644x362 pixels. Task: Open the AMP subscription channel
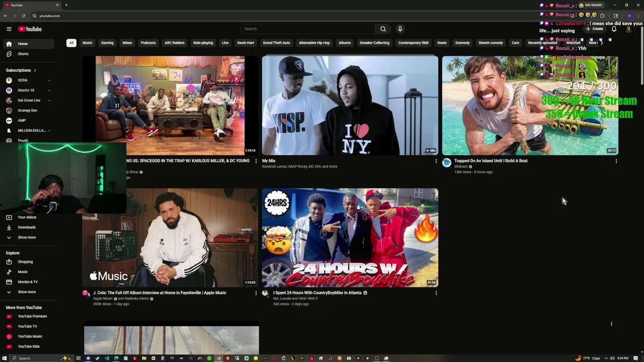(x=29, y=120)
